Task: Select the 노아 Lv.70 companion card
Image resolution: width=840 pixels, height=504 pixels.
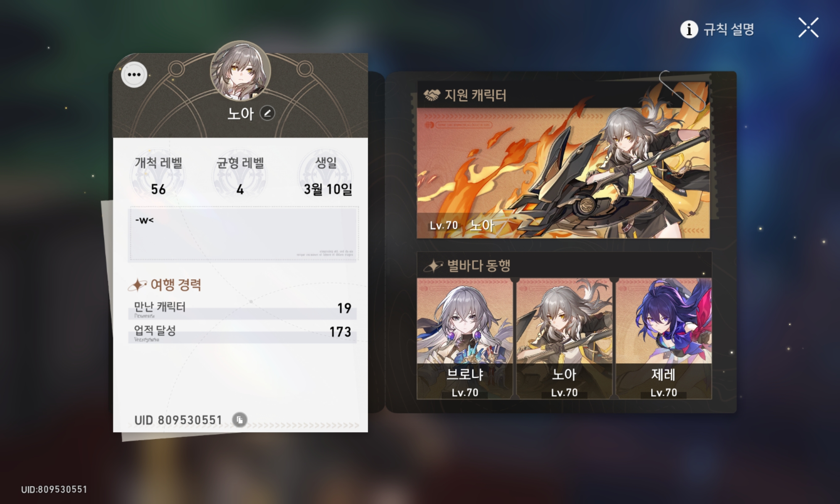Action: (x=564, y=339)
